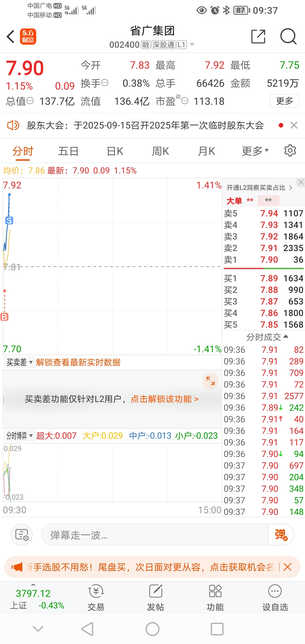Tap the 09:37 trade row with 697
305x644 pixels.
[x=263, y=465]
